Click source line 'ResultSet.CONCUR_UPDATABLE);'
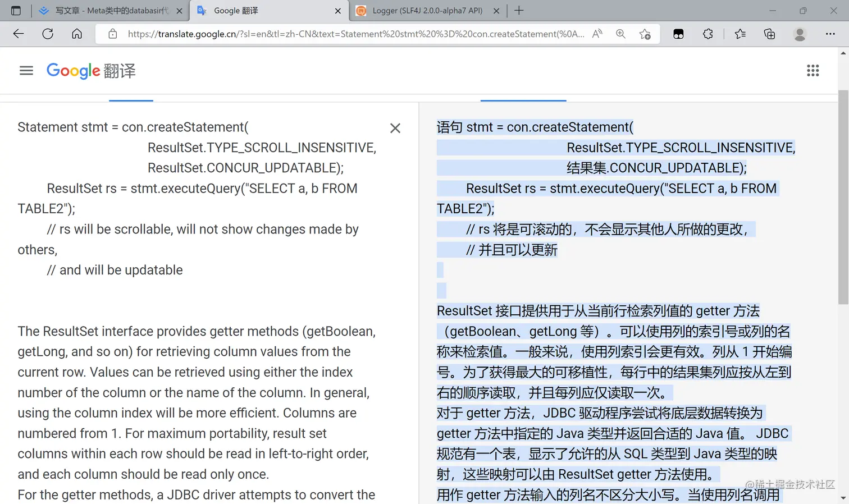The image size is (849, 504). (x=245, y=168)
